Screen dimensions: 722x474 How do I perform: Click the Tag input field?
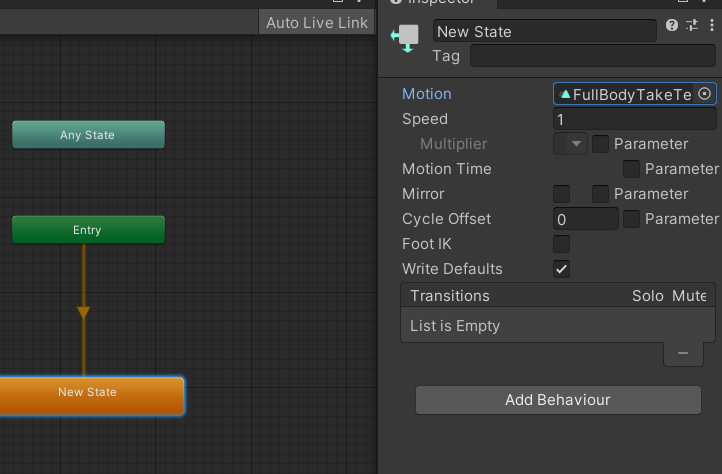[x=593, y=56]
